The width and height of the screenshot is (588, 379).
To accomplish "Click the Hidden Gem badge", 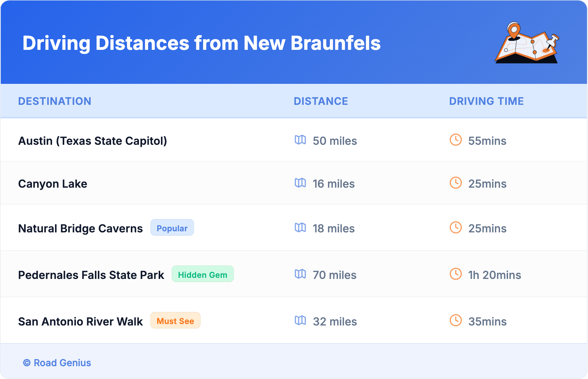I will click(202, 274).
